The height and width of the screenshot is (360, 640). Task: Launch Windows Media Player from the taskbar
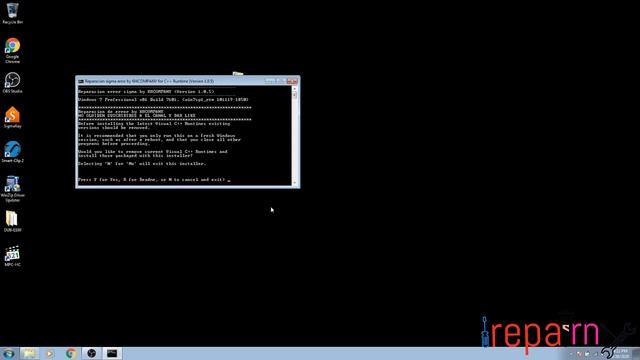(x=49, y=353)
